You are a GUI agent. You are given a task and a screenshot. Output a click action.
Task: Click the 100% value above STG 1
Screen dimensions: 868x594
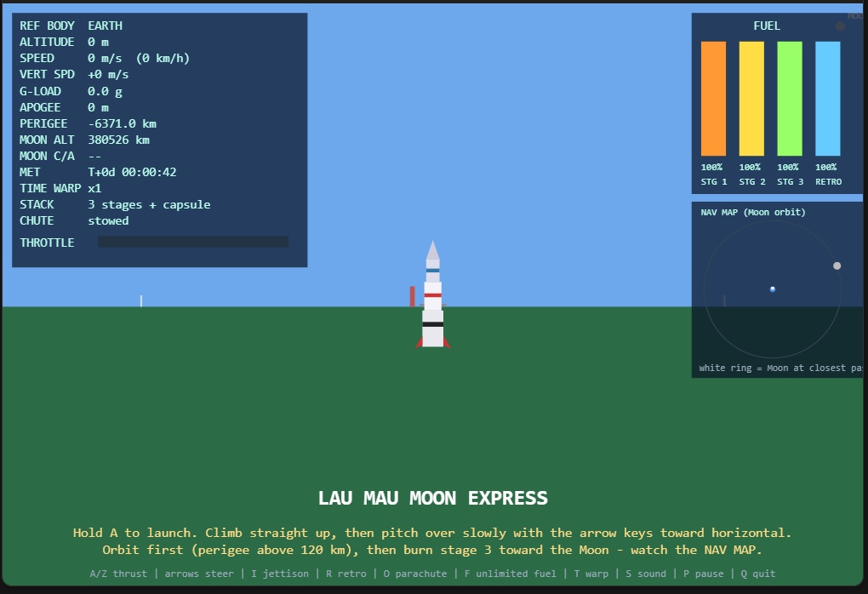[x=712, y=167]
